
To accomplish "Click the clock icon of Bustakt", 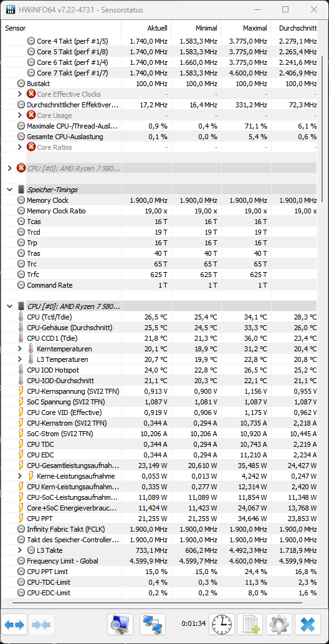I will pyautogui.click(x=21, y=84).
